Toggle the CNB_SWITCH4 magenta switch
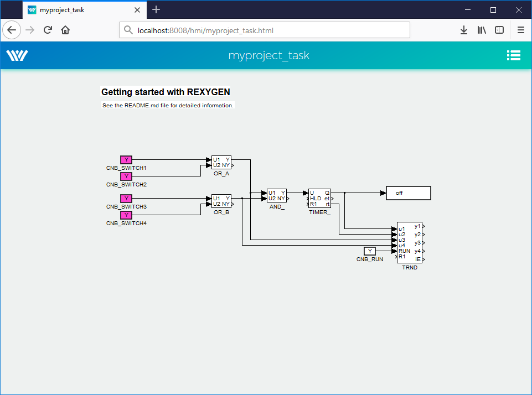 coord(126,215)
